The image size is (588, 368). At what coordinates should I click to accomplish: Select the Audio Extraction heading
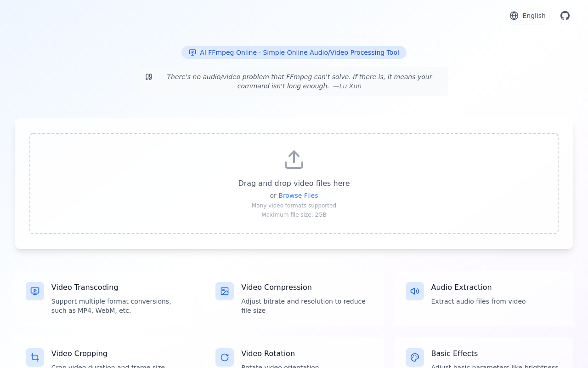pyautogui.click(x=461, y=287)
